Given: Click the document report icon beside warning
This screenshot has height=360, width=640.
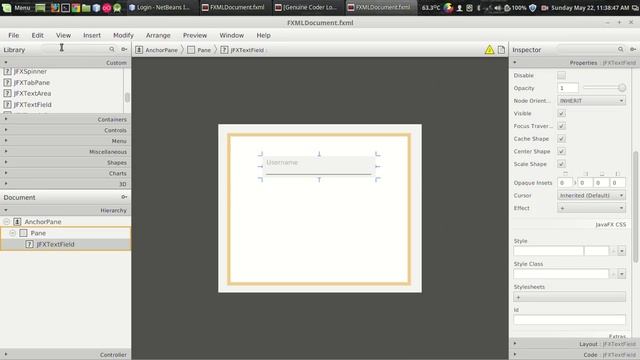Looking at the screenshot, I should [x=501, y=50].
